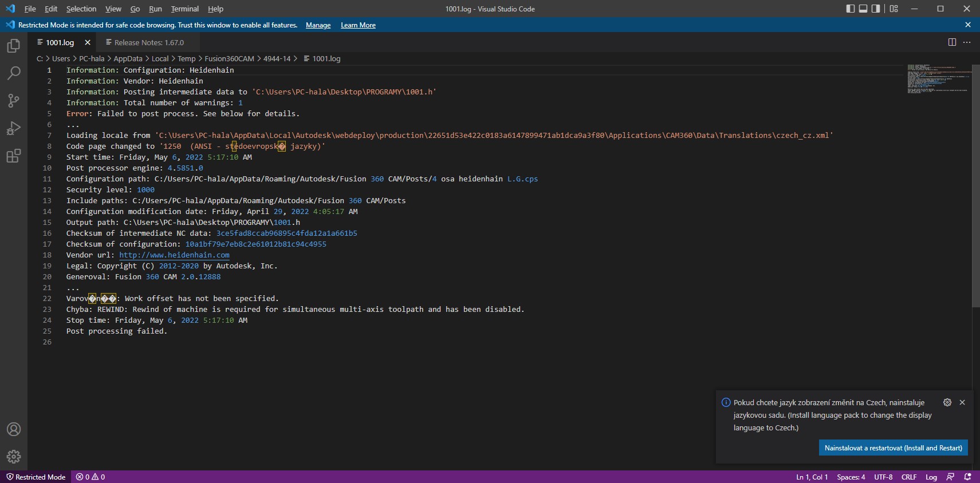980x483 pixels.
Task: Open editor More Actions ellipsis menu
Action: 967,42
